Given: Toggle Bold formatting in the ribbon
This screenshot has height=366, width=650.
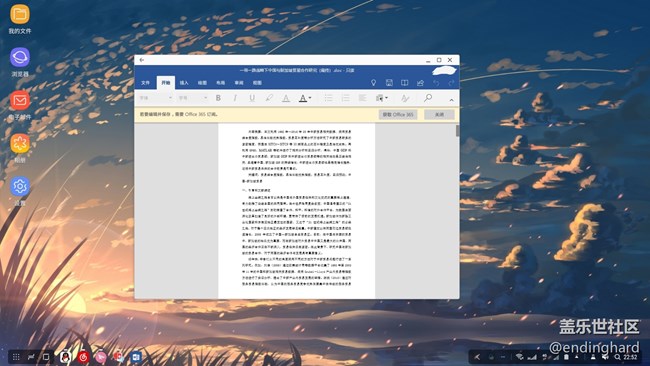Looking at the screenshot, I should (218, 98).
